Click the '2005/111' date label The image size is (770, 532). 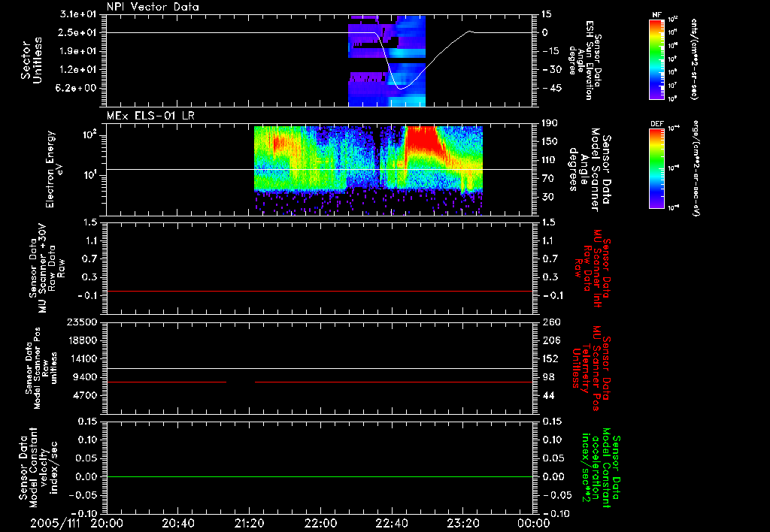(55, 523)
